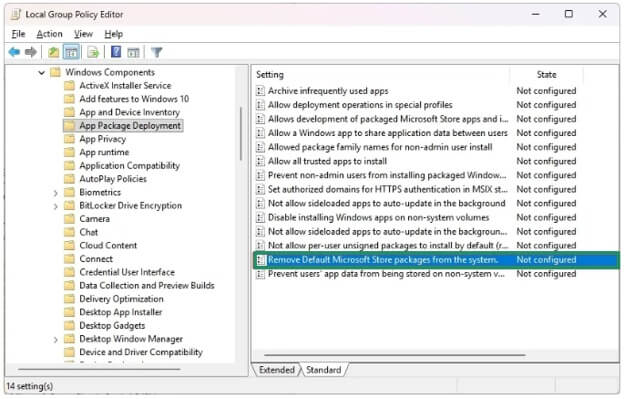Select Credential User Interface folder
Screen dimensions: 624x399
coord(127,272)
